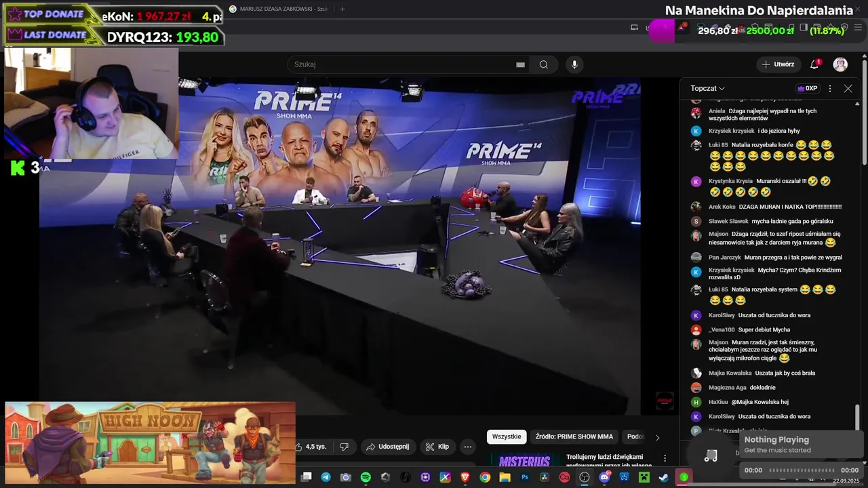The width and height of the screenshot is (868, 488).
Task: Click the 22.09.2025 taskbar date
Action: (846, 481)
